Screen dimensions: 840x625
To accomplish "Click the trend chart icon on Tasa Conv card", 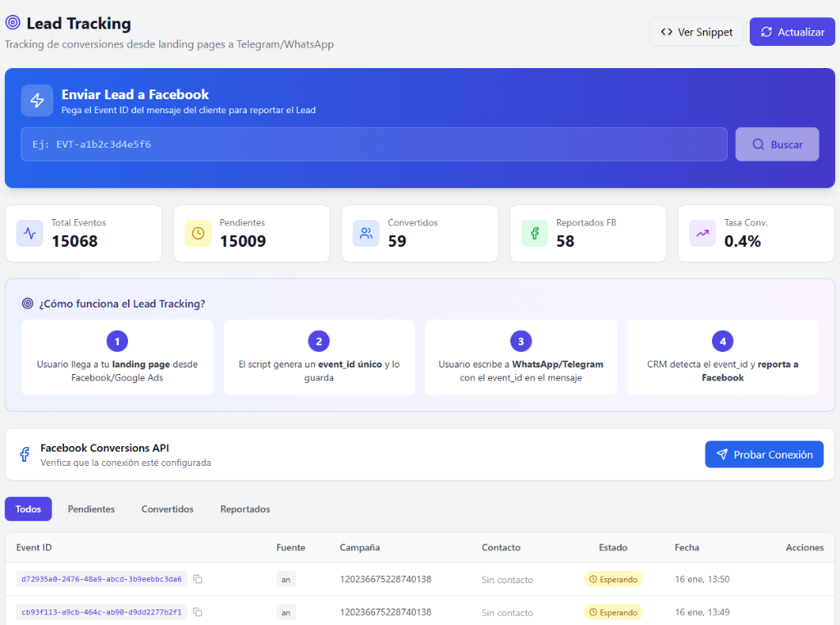I will click(x=701, y=233).
